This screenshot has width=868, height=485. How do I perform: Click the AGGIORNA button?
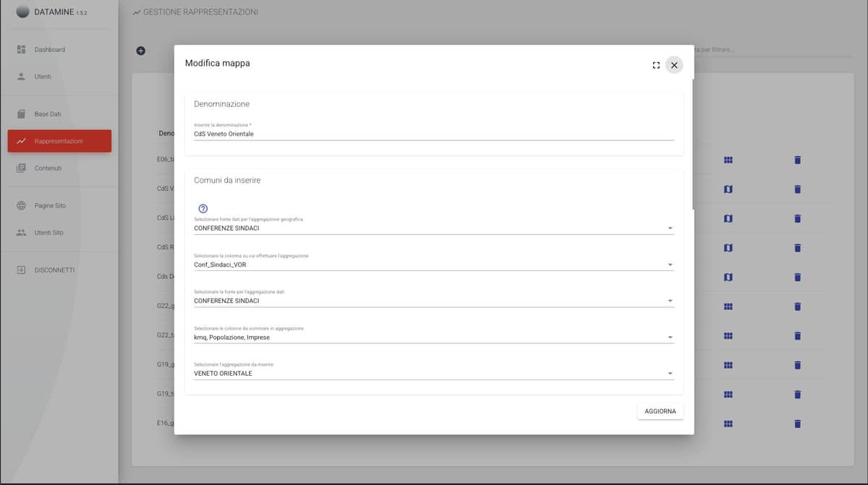tap(660, 411)
